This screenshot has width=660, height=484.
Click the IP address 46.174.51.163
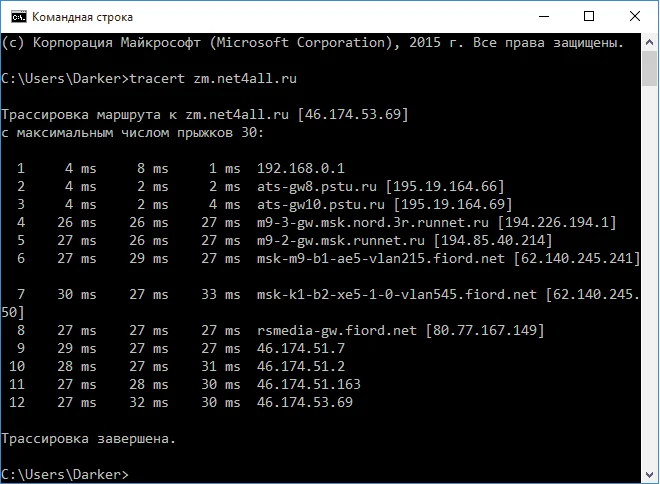click(x=302, y=383)
